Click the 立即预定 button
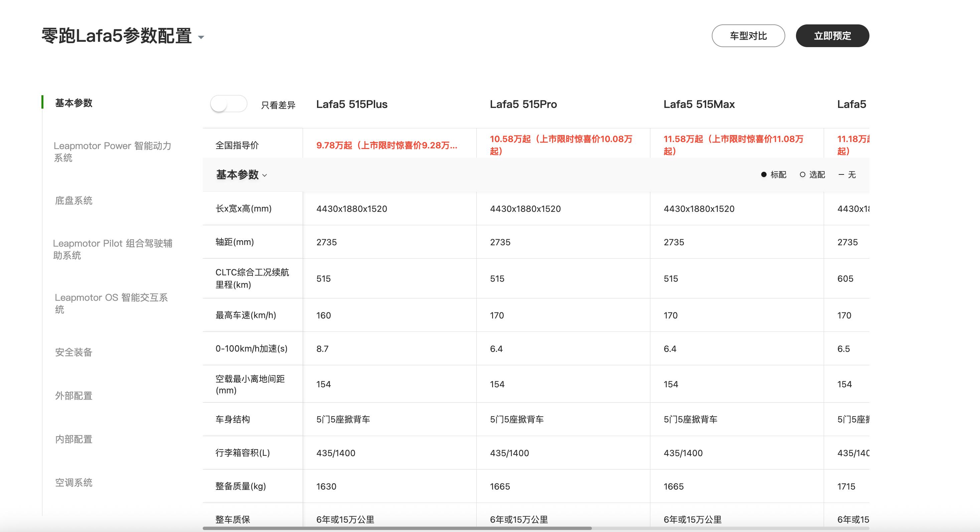This screenshot has width=980, height=532. click(x=832, y=36)
